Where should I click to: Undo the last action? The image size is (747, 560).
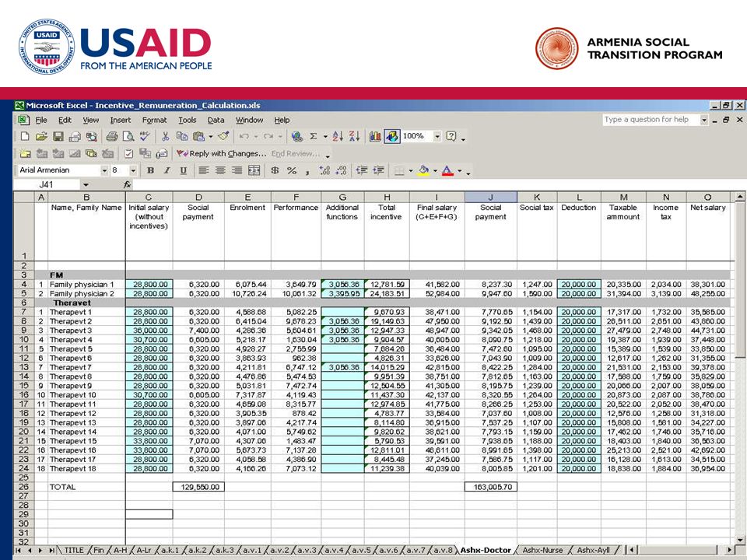244,137
